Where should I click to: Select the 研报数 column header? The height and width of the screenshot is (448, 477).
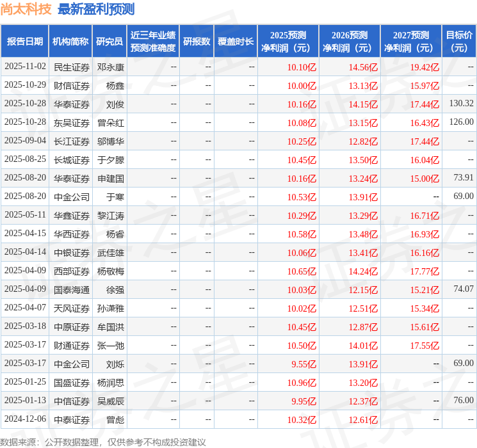(x=196, y=42)
